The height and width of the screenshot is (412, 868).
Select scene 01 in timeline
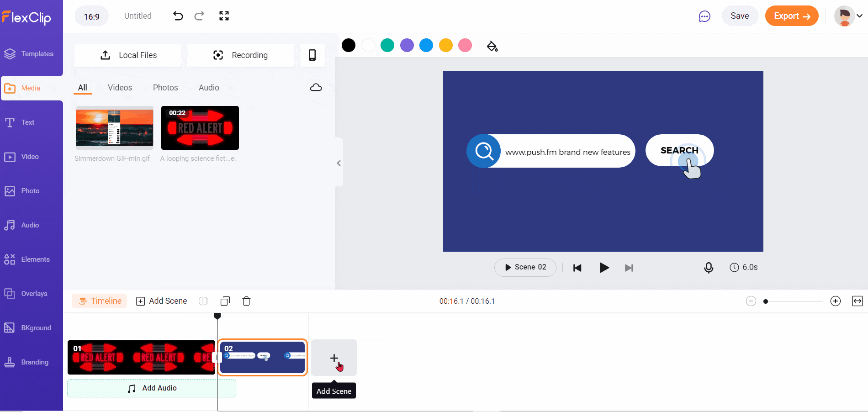(141, 357)
